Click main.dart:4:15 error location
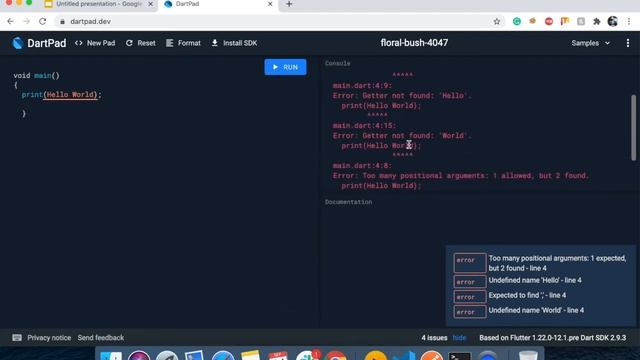The width and height of the screenshot is (640, 360). pos(364,126)
